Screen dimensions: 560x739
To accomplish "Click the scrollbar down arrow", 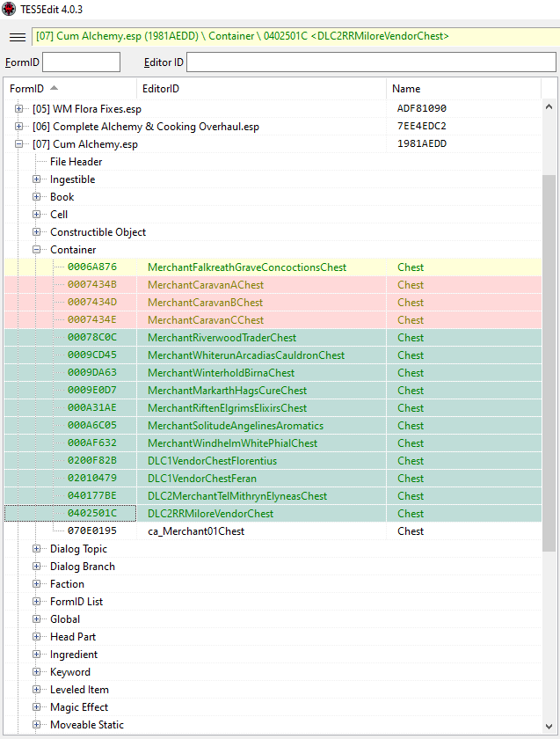I will point(549,727).
